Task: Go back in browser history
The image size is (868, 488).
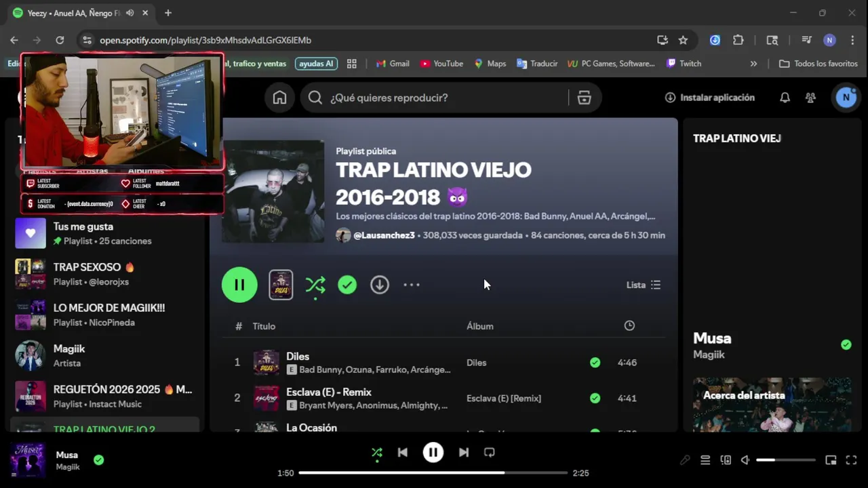Action: (x=14, y=40)
